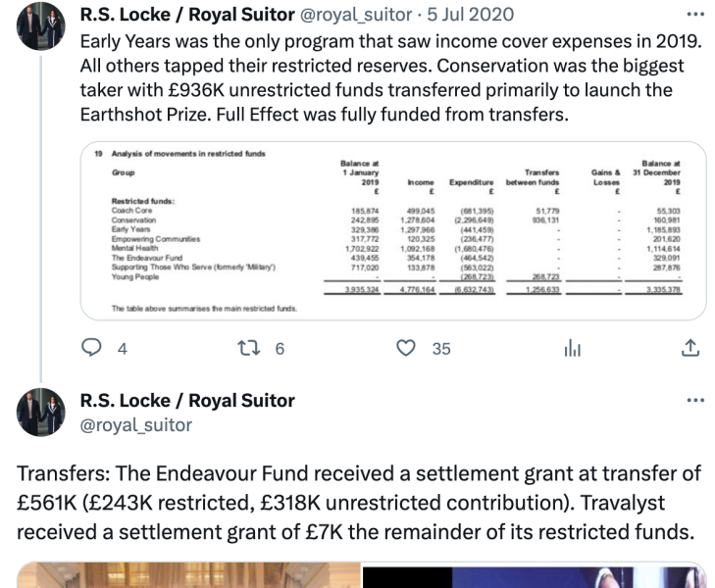Image resolution: width=715 pixels, height=588 pixels.
Task: Open the right attached photo below Transfers tweet
Action: (535, 576)
